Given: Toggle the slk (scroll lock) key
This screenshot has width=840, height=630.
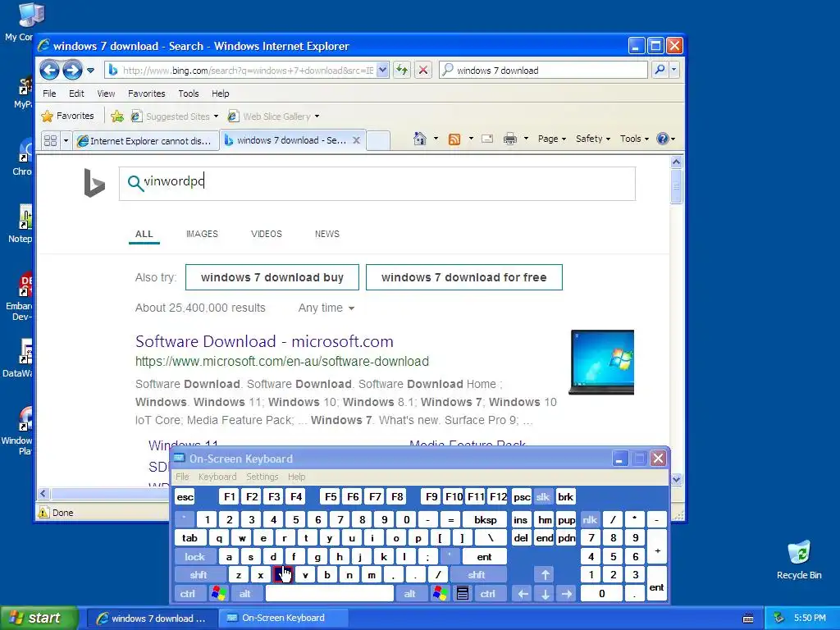Looking at the screenshot, I should (x=543, y=497).
